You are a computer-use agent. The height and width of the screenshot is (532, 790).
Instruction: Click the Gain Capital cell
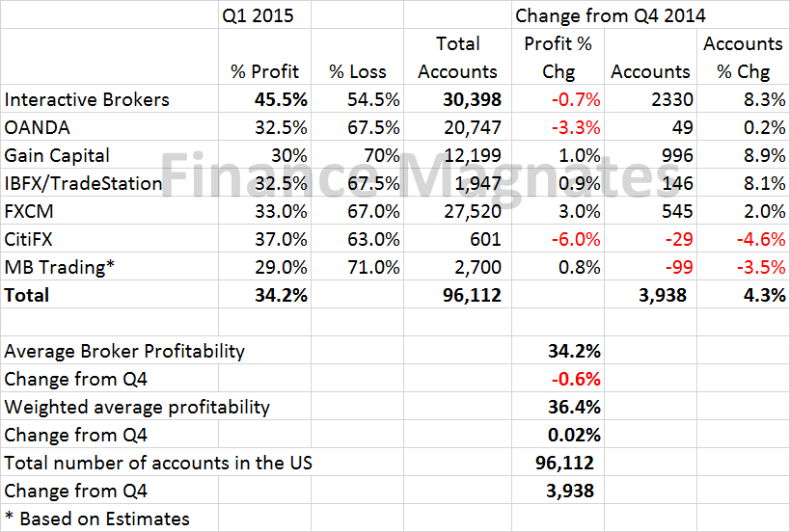(57, 155)
